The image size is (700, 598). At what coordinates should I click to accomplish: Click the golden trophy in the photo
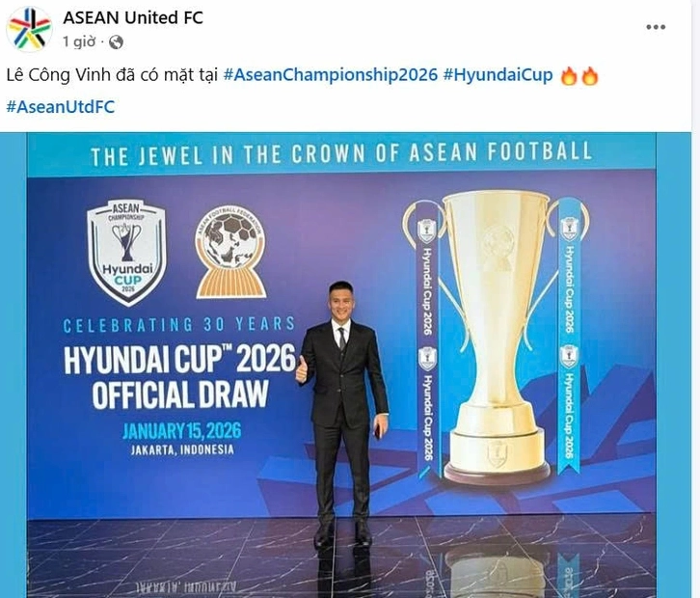pos(496,336)
